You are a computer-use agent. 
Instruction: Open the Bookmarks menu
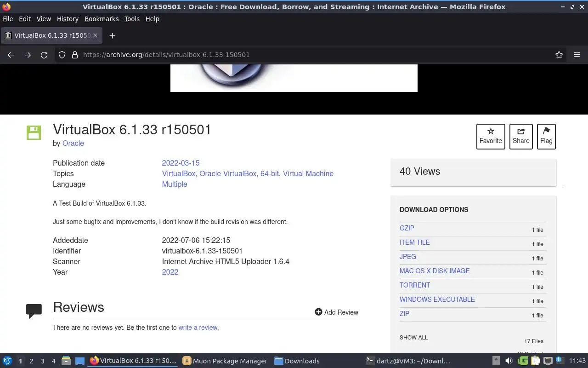pos(102,19)
